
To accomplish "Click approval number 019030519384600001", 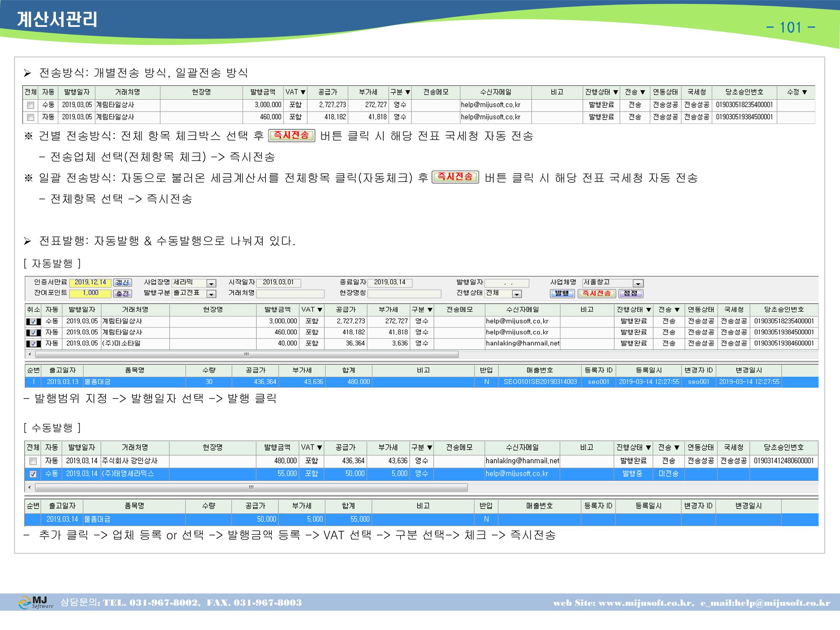I will click(784, 344).
